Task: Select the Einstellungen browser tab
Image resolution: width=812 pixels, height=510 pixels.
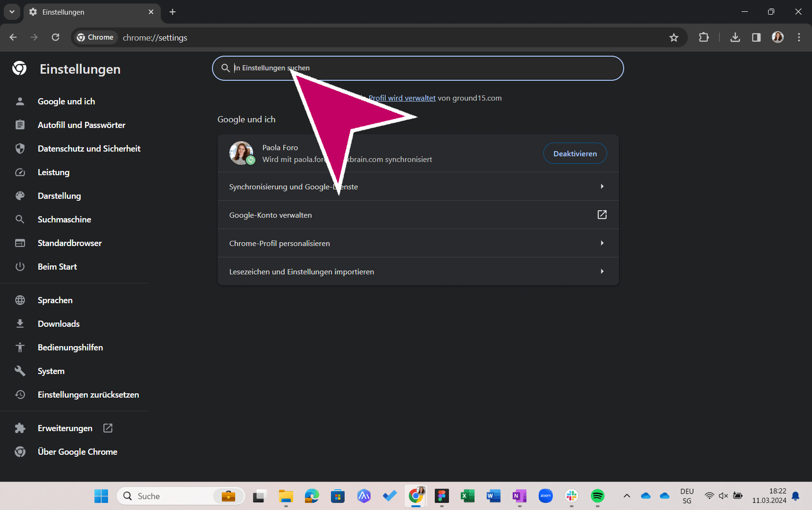Action: [x=92, y=12]
